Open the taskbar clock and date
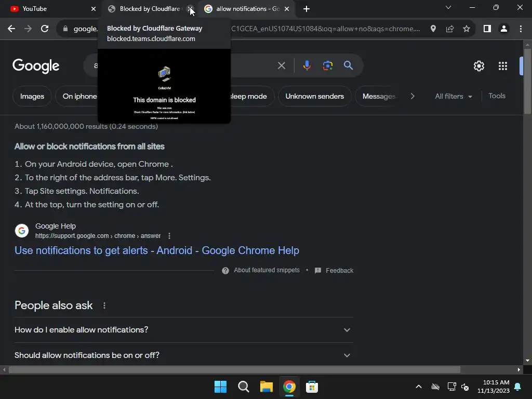The image size is (532, 399). pos(493,387)
